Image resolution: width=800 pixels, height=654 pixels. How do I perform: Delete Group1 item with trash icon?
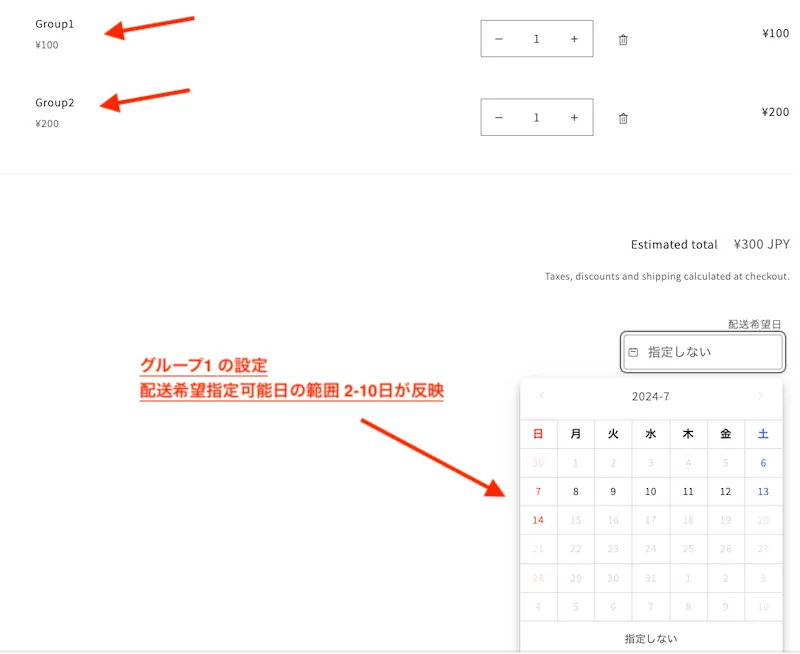click(x=623, y=40)
